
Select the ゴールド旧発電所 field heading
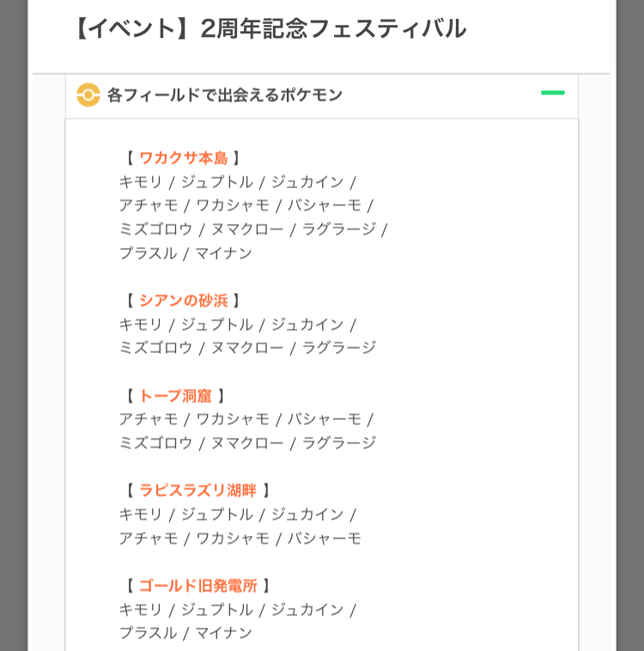pyautogui.click(x=198, y=586)
